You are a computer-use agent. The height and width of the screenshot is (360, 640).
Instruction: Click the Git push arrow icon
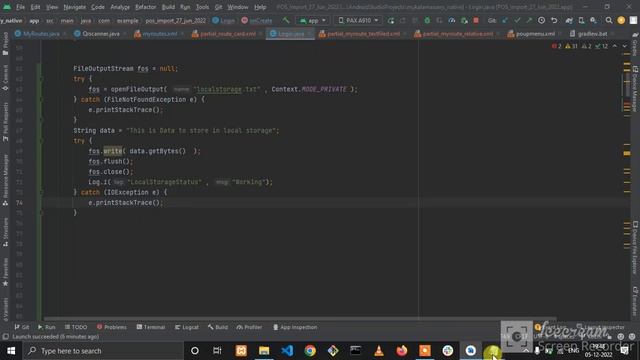click(x=529, y=20)
